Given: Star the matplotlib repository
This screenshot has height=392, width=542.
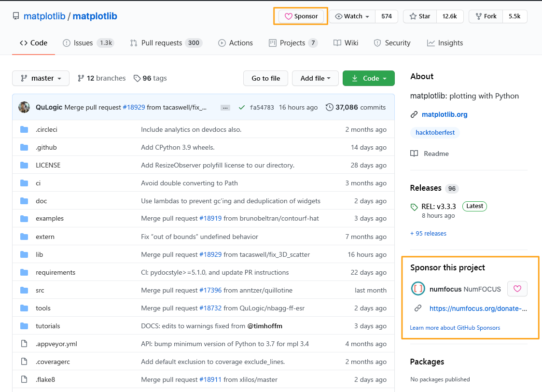Looking at the screenshot, I should [420, 16].
